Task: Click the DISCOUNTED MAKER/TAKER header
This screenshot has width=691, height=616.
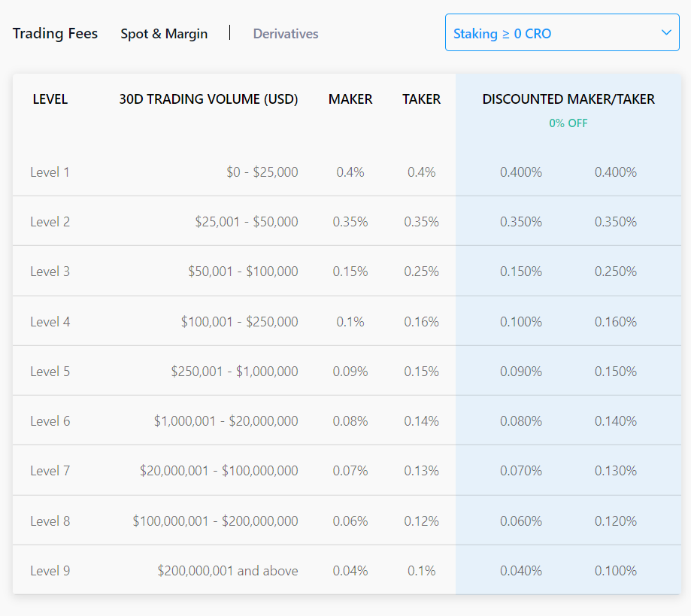Action: pyautogui.click(x=568, y=99)
